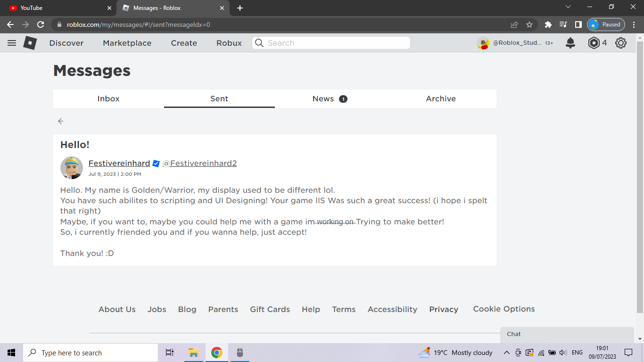Open Festivereinhard's display name link
The width and height of the screenshot is (644, 362).
(x=119, y=163)
